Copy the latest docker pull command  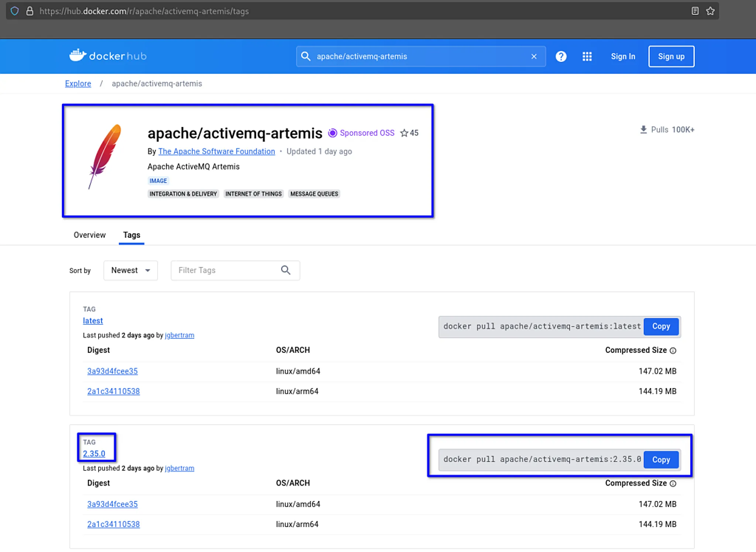661,327
